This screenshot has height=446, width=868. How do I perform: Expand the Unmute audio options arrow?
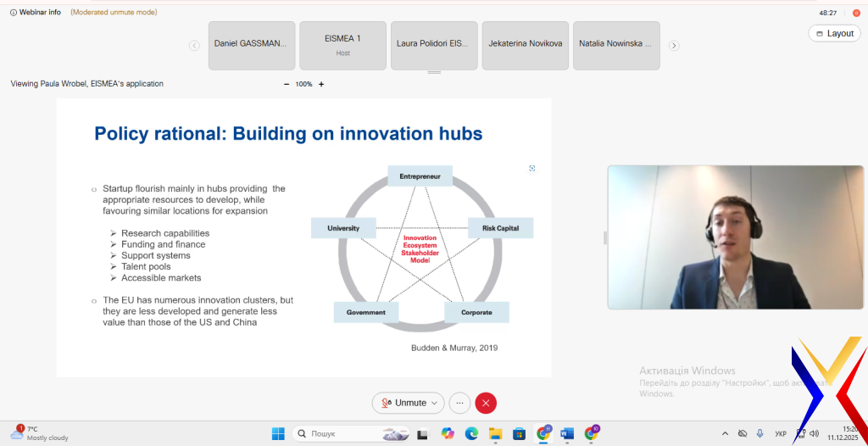436,403
